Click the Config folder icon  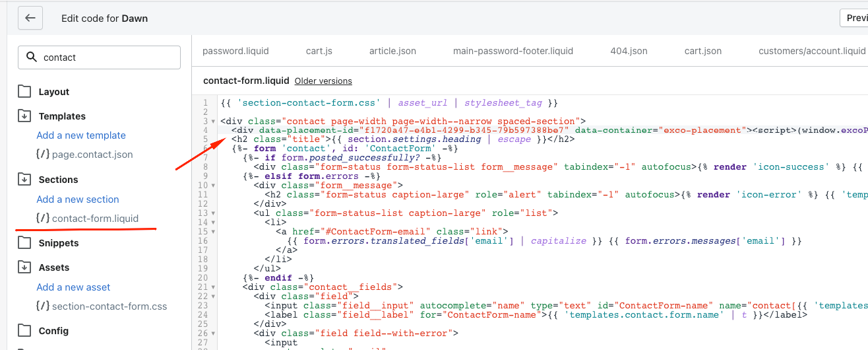point(24,331)
